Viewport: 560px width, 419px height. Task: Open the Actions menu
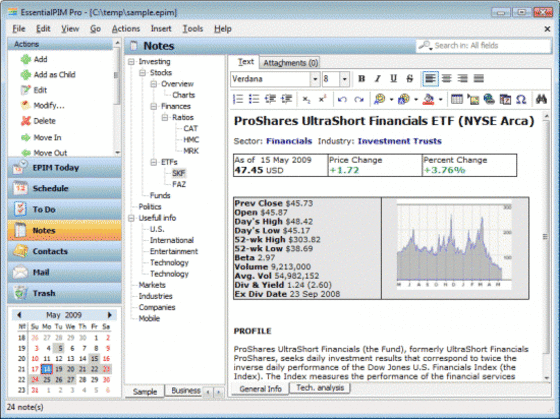[x=126, y=29]
